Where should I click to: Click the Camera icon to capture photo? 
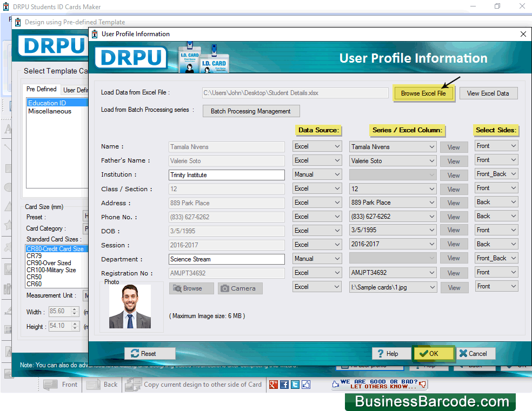pyautogui.click(x=240, y=288)
